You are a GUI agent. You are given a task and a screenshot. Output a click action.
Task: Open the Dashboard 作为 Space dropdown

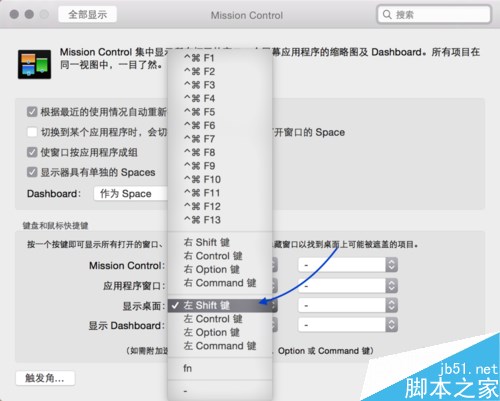pyautogui.click(x=131, y=193)
